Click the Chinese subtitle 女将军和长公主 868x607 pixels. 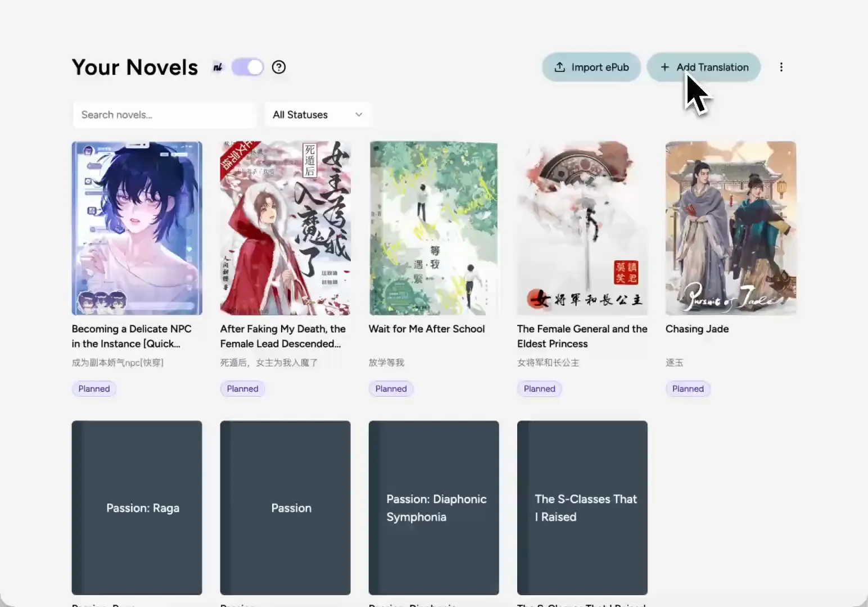click(548, 363)
